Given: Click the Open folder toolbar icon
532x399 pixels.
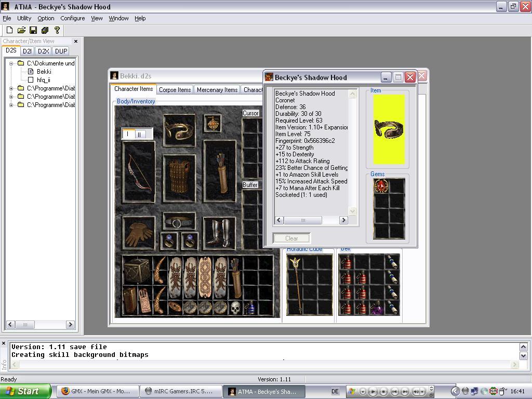Looking at the screenshot, I should (21, 30).
